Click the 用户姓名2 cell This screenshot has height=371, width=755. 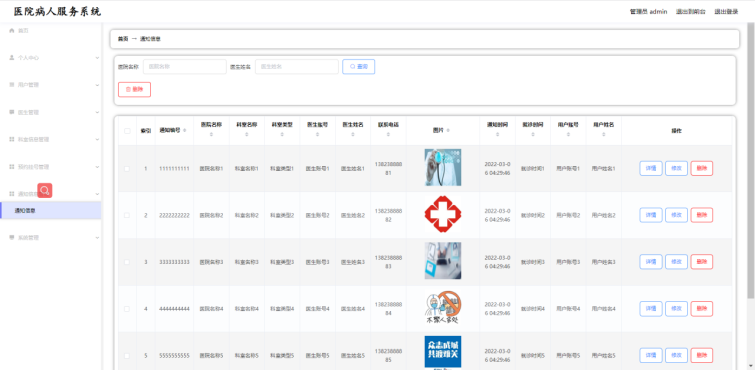pos(604,216)
